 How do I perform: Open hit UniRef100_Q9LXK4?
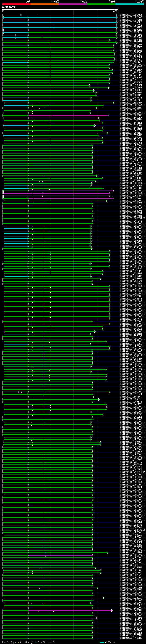131,15
